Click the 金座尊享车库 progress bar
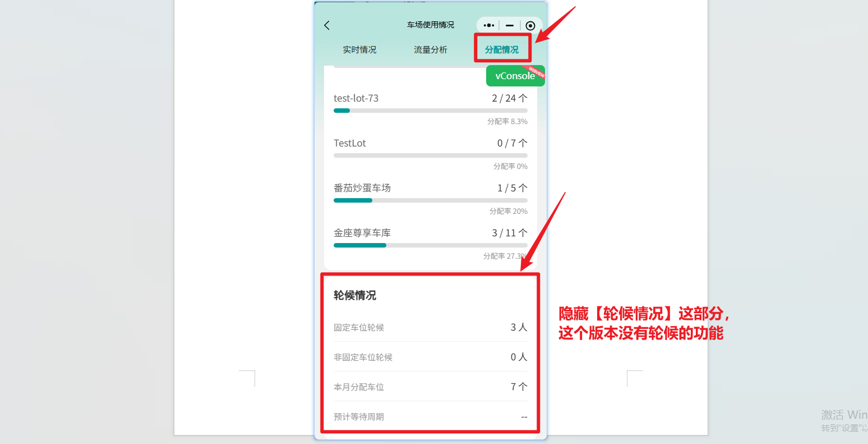This screenshot has width=868, height=444. [x=430, y=245]
